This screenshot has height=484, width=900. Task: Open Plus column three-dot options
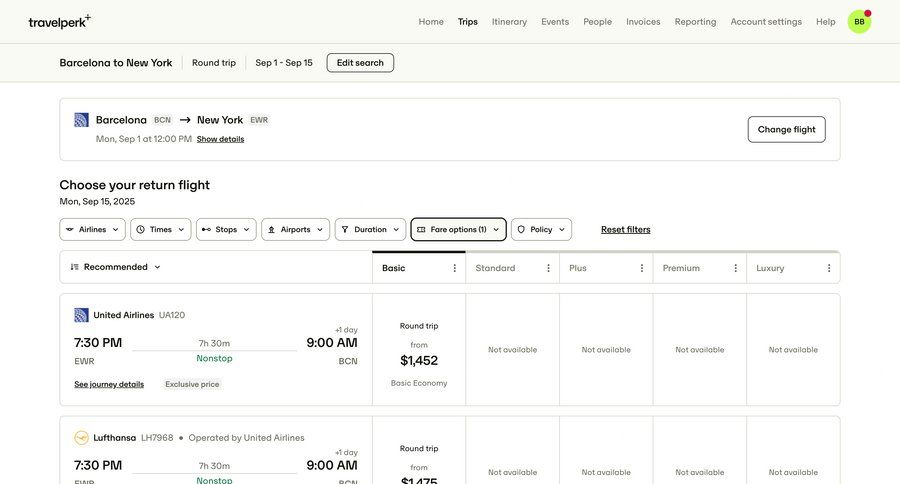click(642, 268)
